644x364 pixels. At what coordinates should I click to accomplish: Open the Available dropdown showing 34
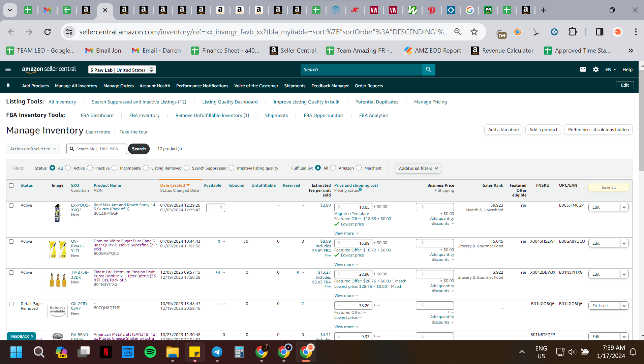pyautogui.click(x=220, y=273)
